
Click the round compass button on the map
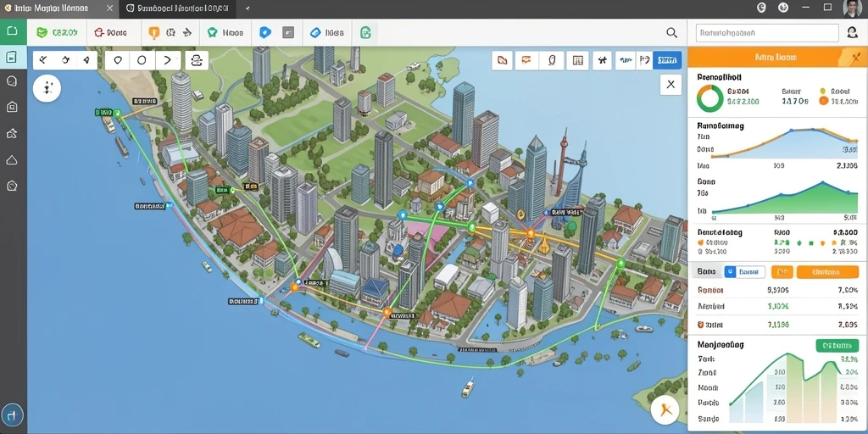tap(47, 88)
